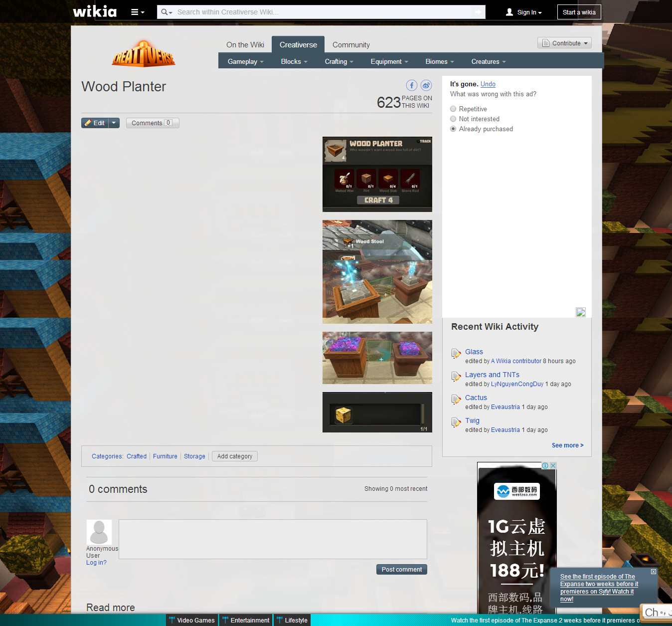The width and height of the screenshot is (672, 626).
Task: Expand the Equipment menu
Action: point(389,61)
